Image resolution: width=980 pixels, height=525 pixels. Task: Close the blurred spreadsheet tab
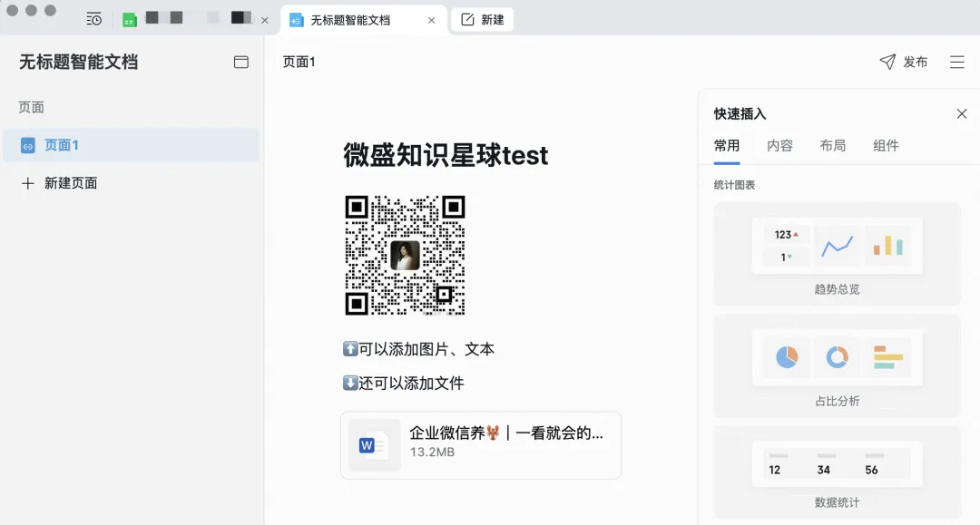265,20
